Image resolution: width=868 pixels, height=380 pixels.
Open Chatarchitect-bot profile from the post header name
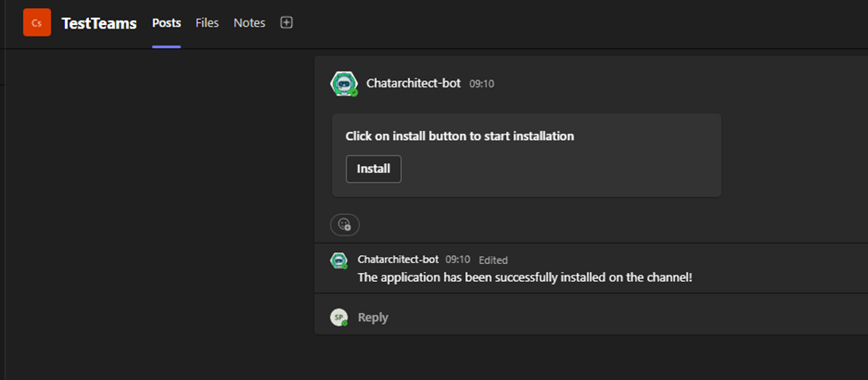coord(414,84)
